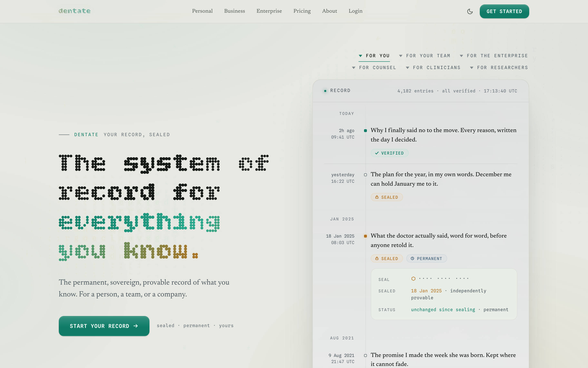Click the JAN 2025 section label
588x368 pixels.
coord(342,219)
